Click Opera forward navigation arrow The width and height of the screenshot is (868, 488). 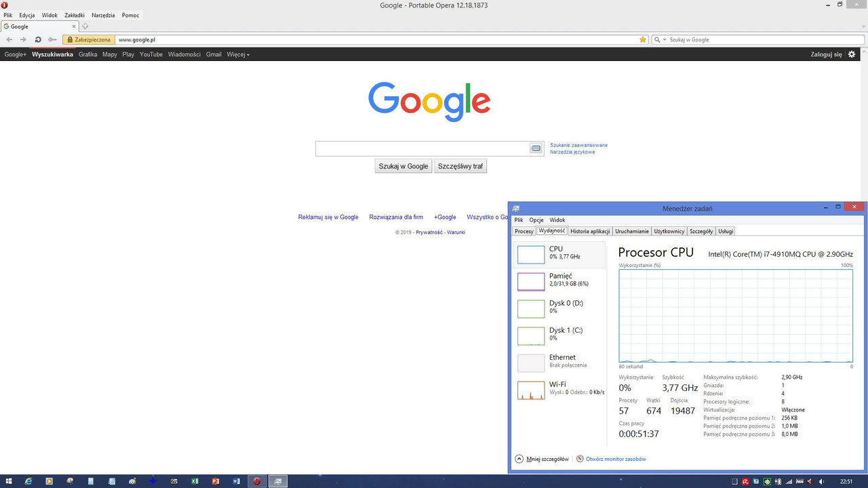click(x=23, y=40)
